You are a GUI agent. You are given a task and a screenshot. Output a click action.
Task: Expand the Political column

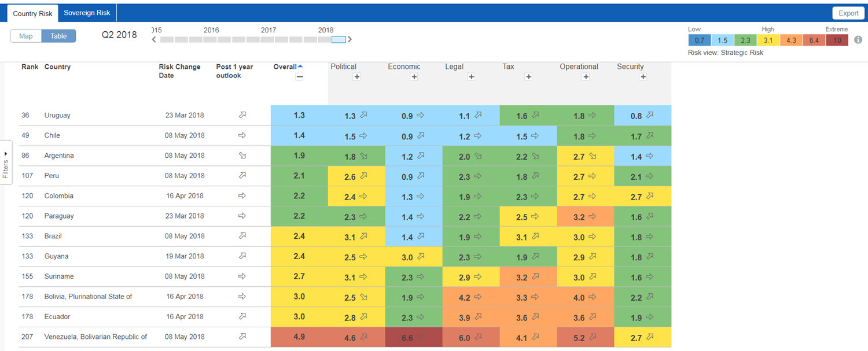click(356, 77)
